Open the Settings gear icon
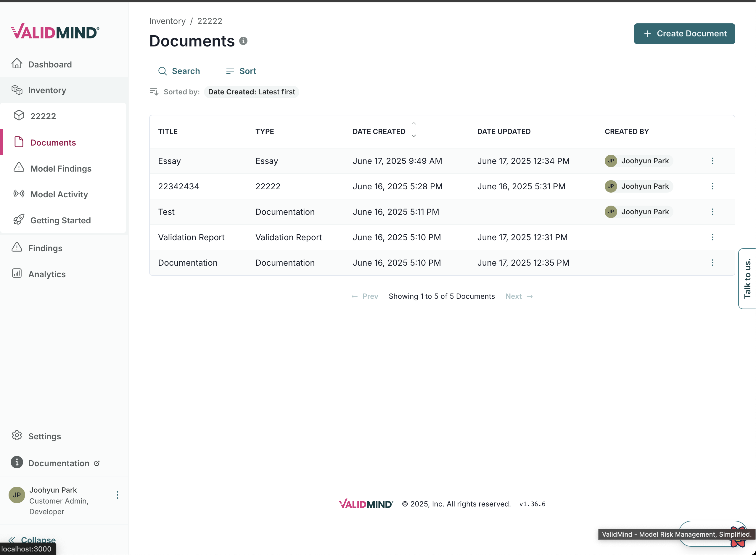The image size is (756, 555). coord(17,436)
